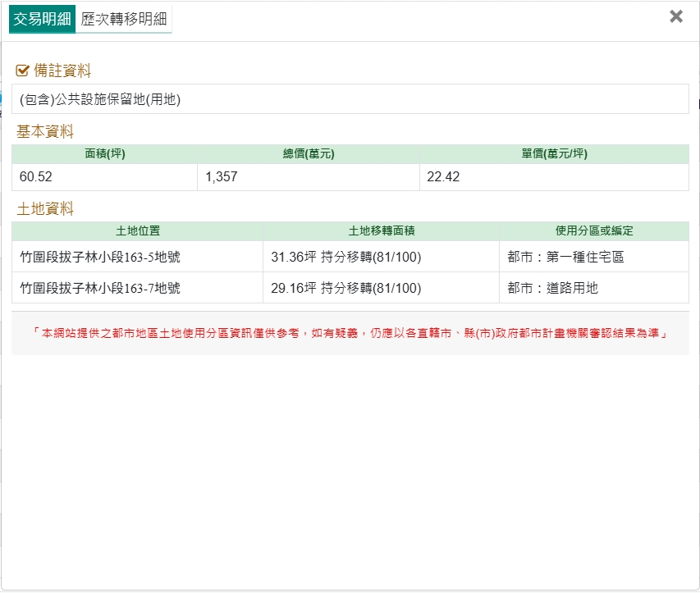Click the 使用分區或編定 column header
The width and height of the screenshot is (700, 593).
[x=594, y=231]
